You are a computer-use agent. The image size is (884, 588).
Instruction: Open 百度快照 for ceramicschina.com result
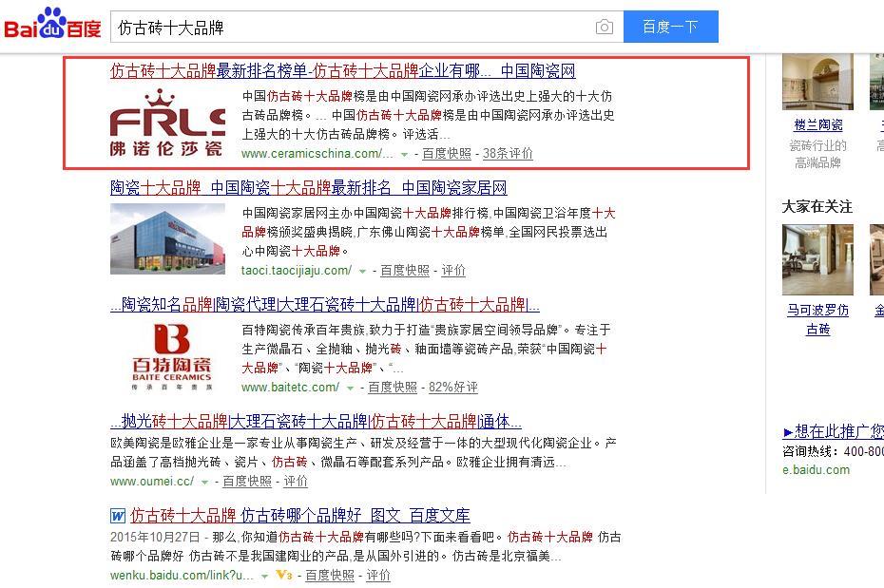tap(447, 153)
